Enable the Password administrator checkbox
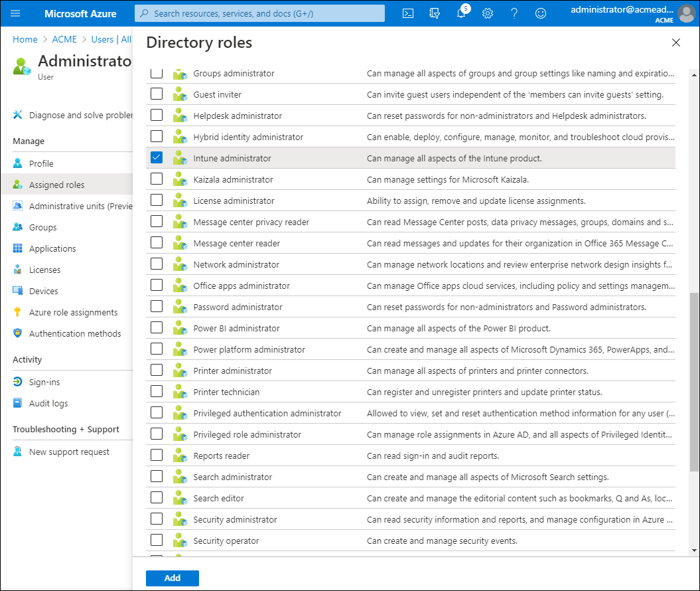The image size is (700, 591). click(157, 307)
